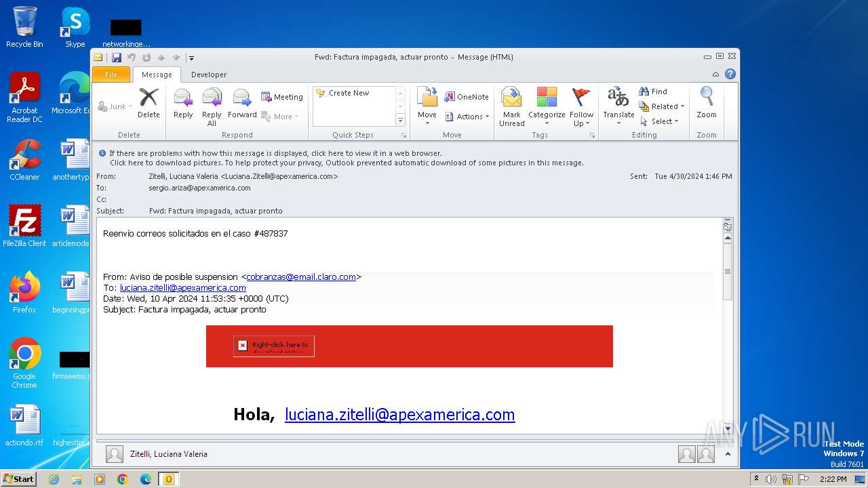This screenshot has width=868, height=488.
Task: Click cobranzas@email.claro.com link
Action: [x=301, y=277]
